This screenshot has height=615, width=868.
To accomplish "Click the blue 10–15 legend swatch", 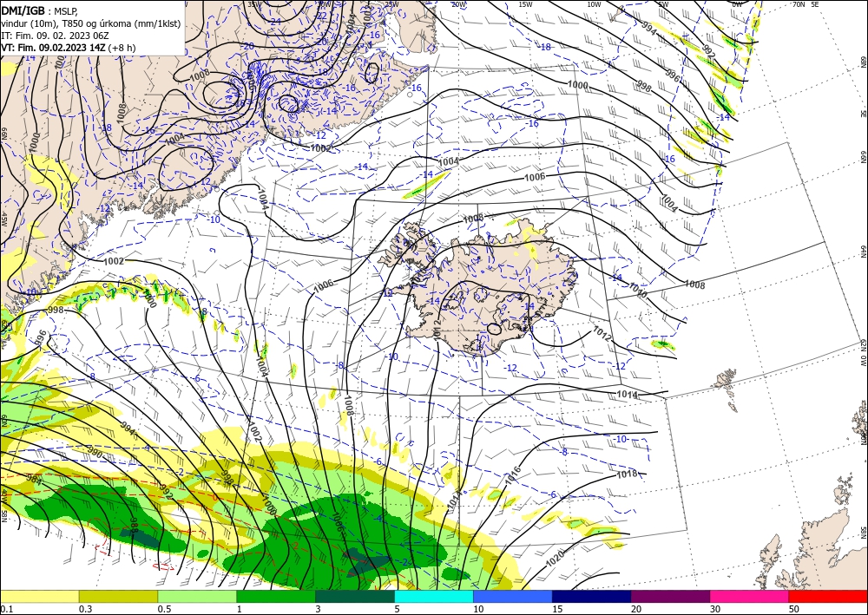I will click(513, 596).
